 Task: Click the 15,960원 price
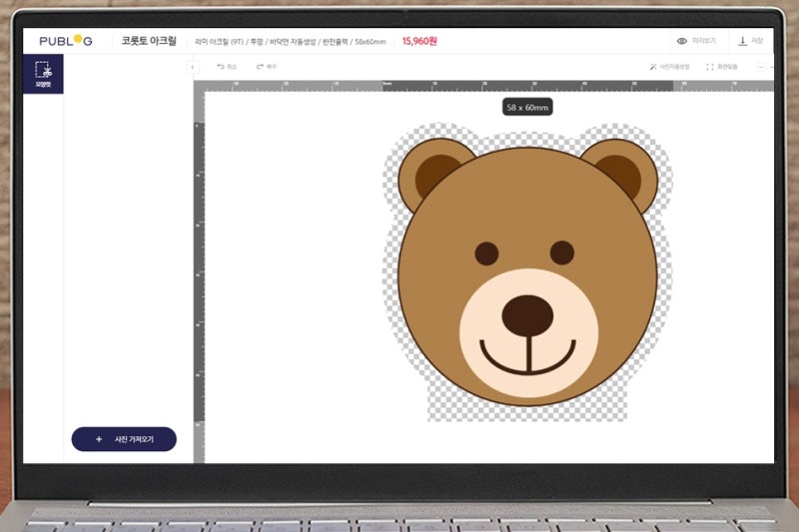click(x=418, y=42)
